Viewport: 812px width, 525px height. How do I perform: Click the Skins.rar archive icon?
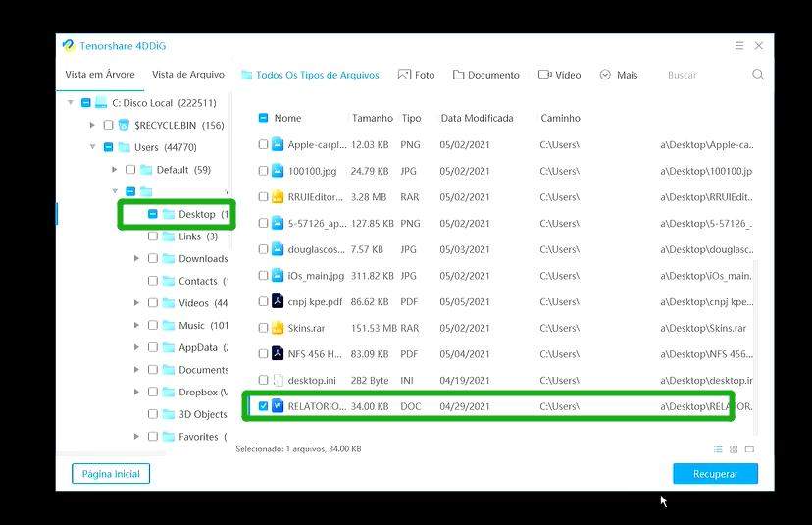(278, 328)
